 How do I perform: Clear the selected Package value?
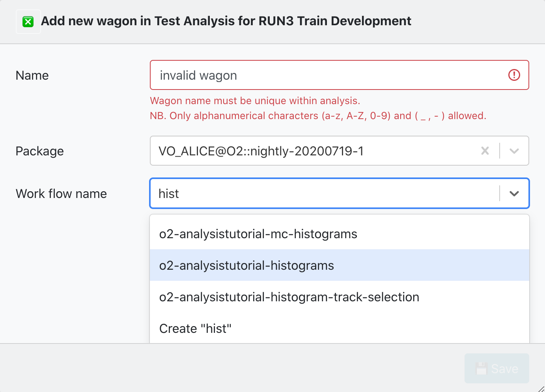[x=485, y=151]
